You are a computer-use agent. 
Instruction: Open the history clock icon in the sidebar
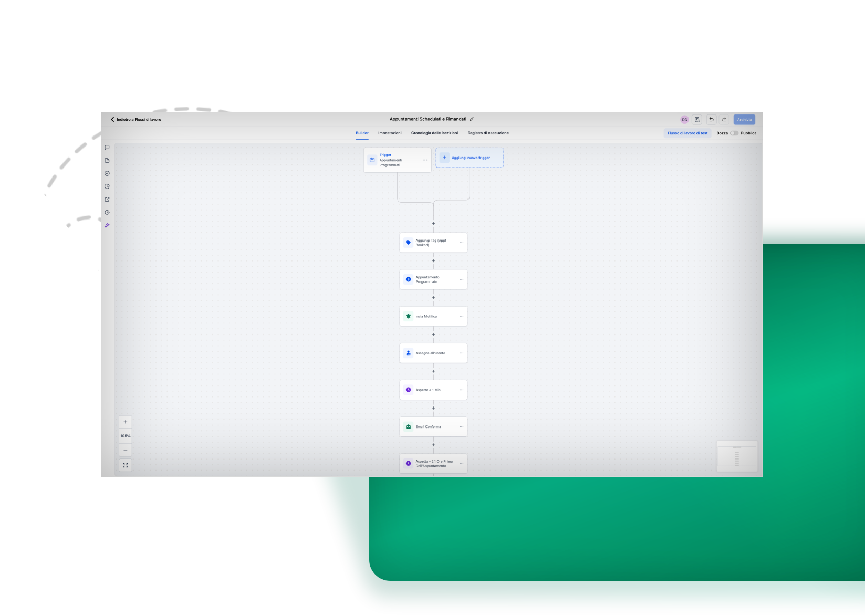click(x=107, y=213)
